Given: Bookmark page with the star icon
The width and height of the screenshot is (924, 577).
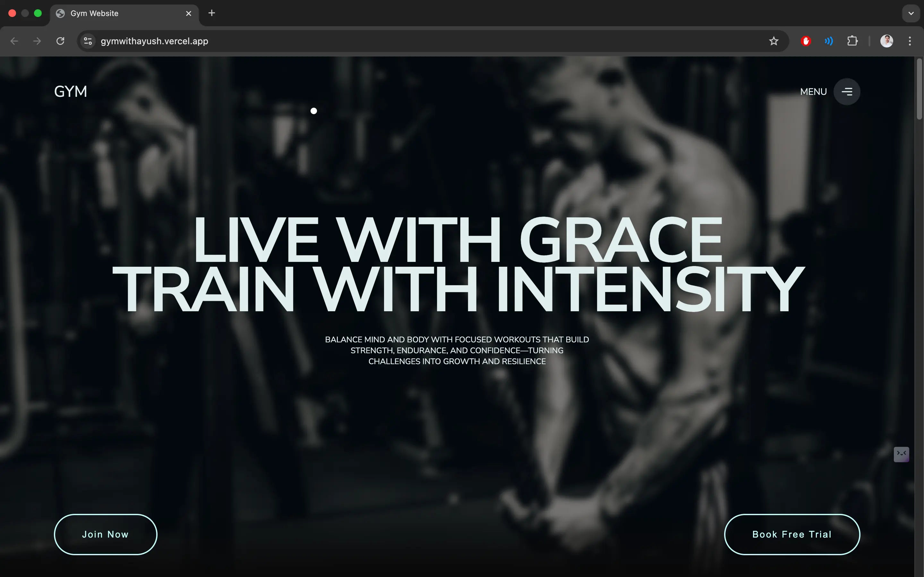Looking at the screenshot, I should (x=774, y=41).
